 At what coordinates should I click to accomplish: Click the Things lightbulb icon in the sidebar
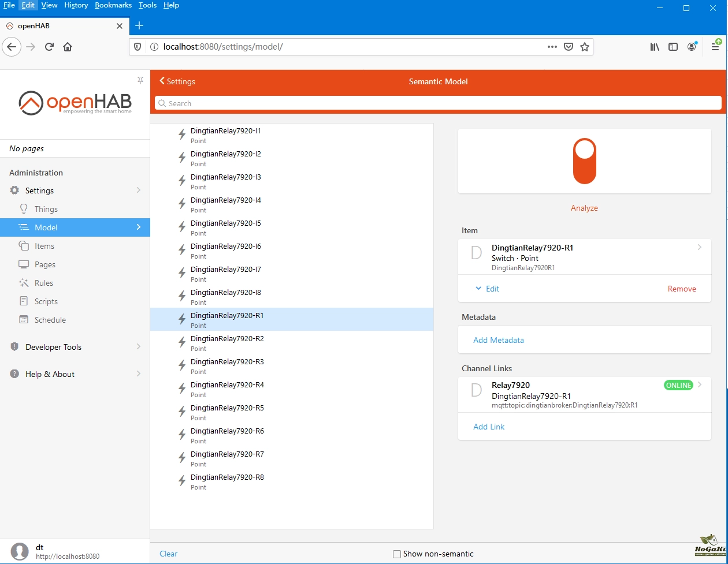click(24, 209)
